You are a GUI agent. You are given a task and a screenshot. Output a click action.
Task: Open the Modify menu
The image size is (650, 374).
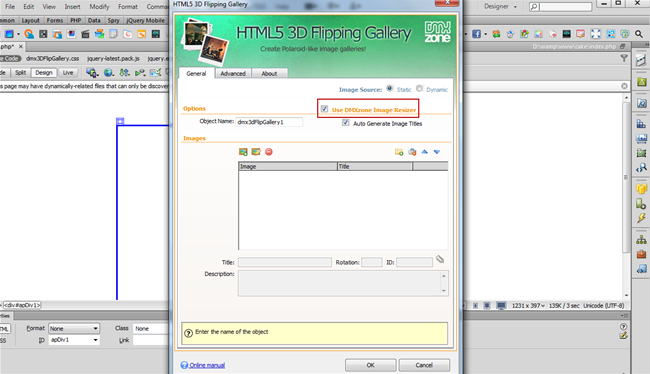(99, 7)
